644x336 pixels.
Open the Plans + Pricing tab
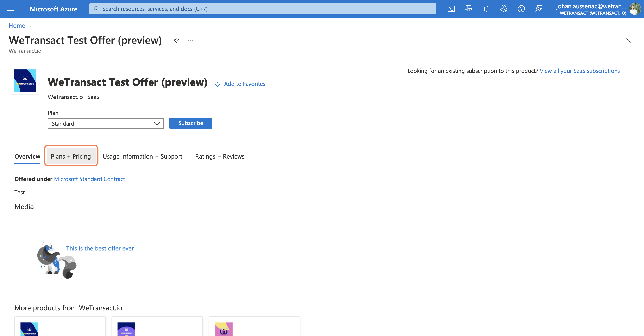(x=71, y=156)
